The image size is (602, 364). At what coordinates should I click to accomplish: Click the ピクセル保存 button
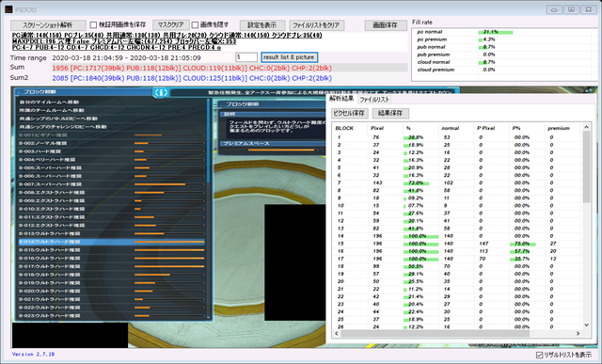pos(349,113)
